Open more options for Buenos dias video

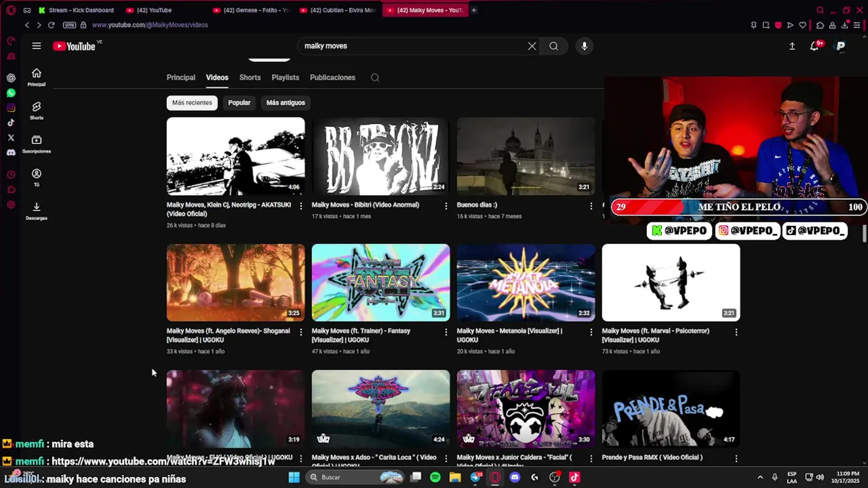coord(591,206)
